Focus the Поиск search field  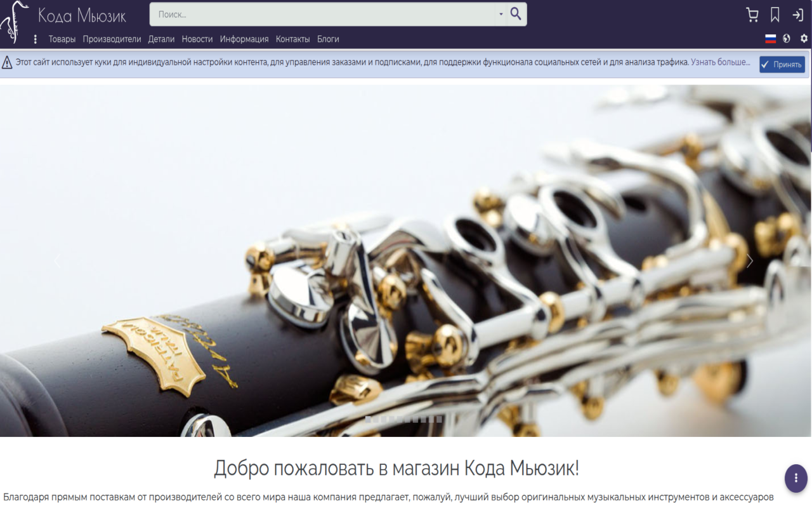click(x=322, y=14)
